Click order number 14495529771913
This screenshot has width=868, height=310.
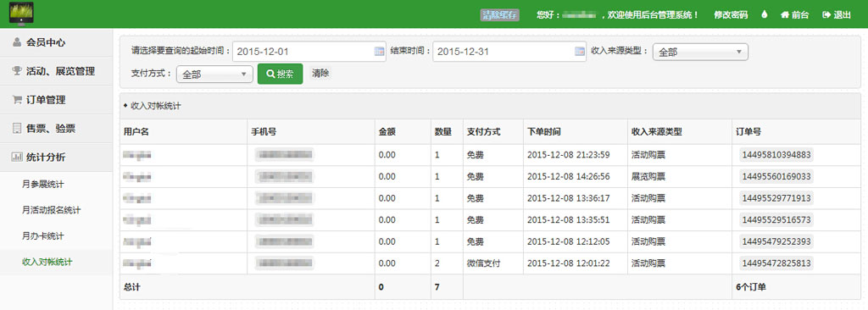(776, 198)
